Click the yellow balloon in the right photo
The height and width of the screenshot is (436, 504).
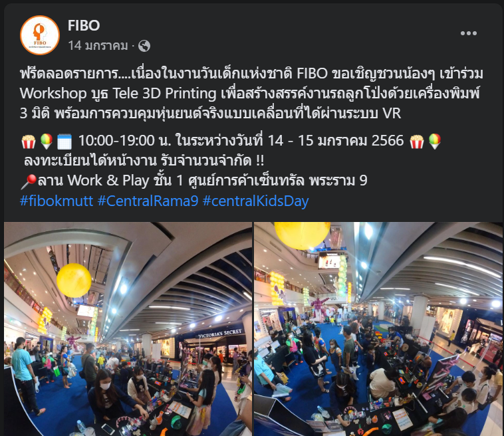point(302,235)
